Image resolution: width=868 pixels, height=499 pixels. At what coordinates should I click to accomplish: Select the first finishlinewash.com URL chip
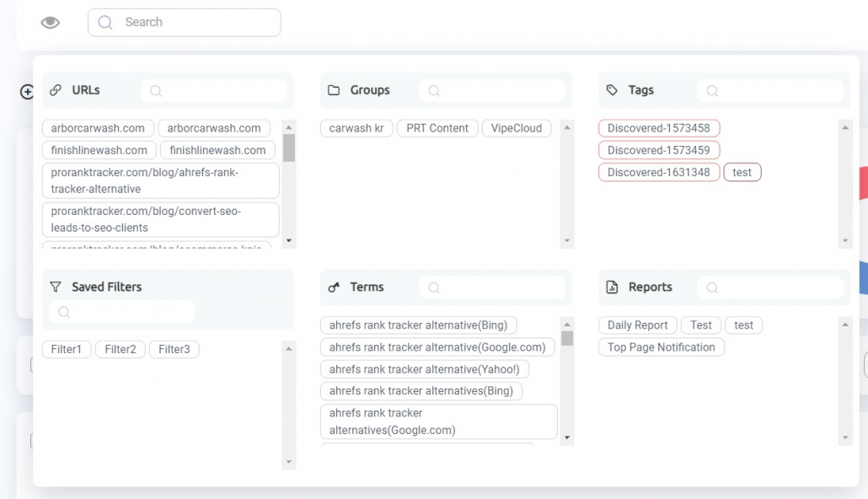pyautogui.click(x=99, y=150)
